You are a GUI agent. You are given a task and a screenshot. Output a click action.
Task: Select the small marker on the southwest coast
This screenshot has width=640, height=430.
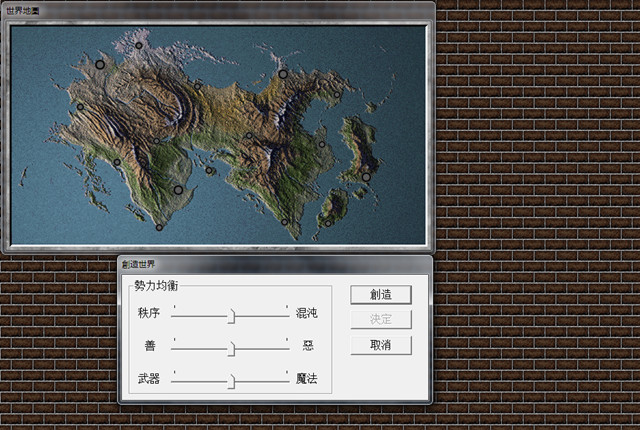117,162
